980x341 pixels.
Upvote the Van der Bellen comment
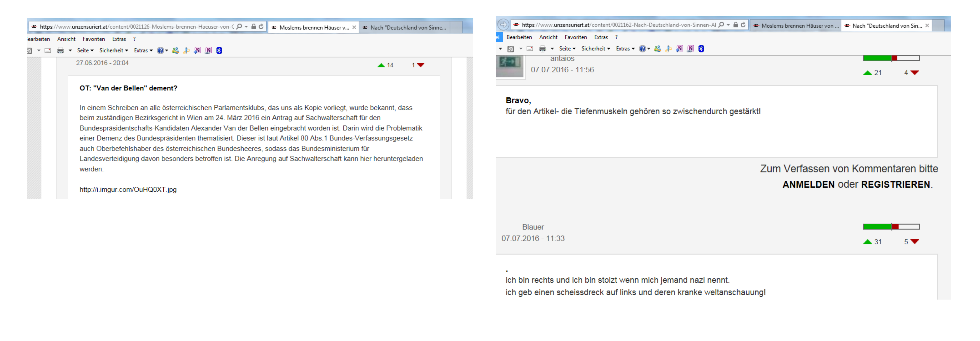point(381,65)
